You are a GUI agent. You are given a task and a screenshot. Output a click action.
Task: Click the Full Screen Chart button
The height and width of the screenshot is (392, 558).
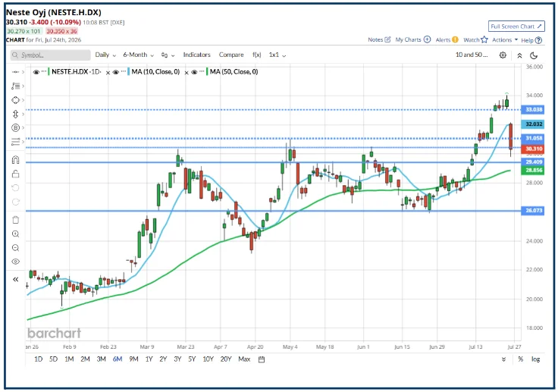point(516,27)
